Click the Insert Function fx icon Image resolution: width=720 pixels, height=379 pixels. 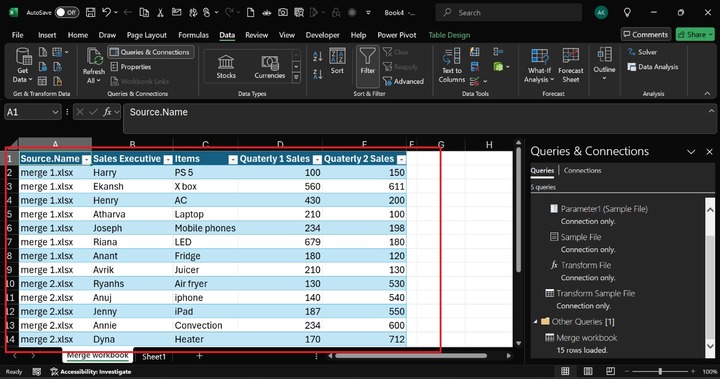click(x=107, y=112)
